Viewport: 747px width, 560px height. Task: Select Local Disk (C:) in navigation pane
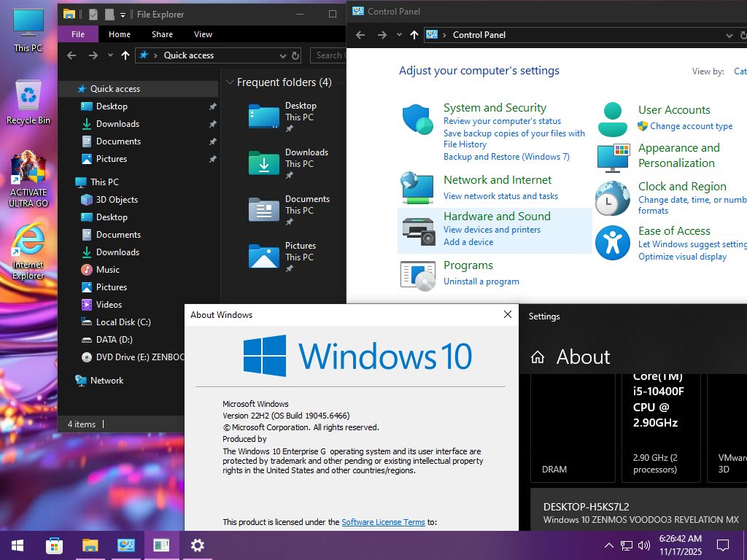click(123, 322)
